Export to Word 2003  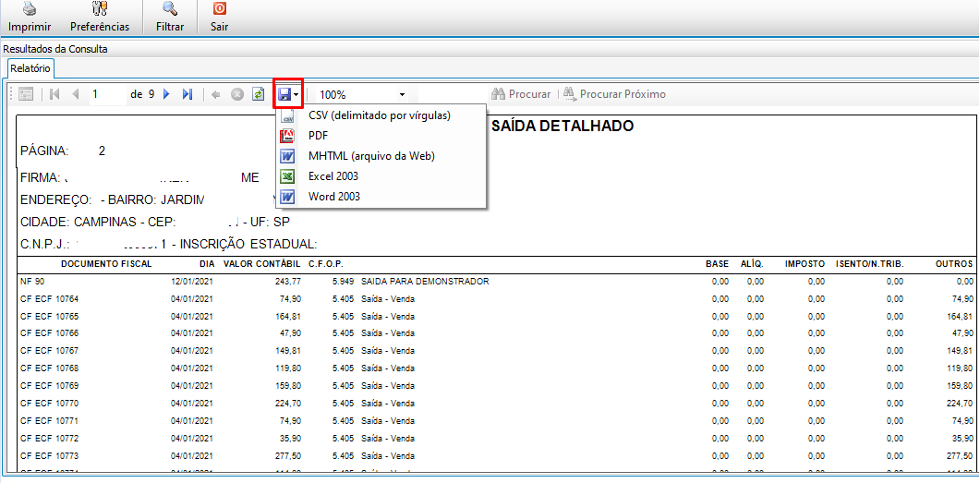(381, 196)
